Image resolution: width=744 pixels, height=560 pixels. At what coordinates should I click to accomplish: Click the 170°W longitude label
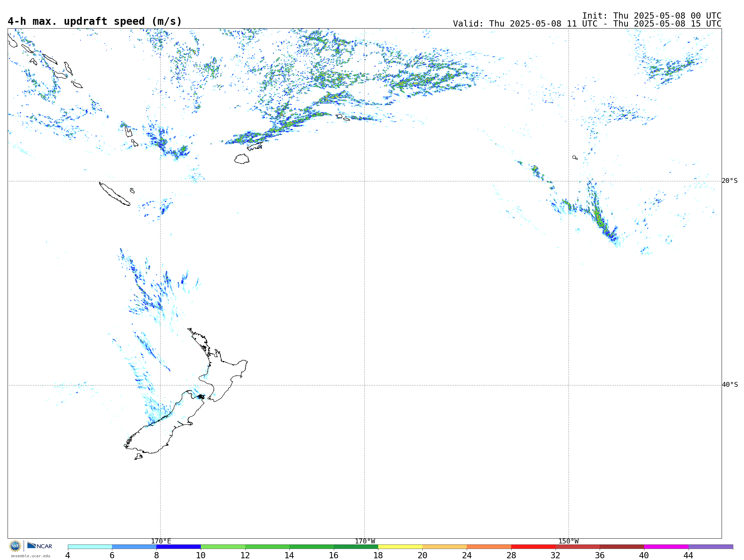pyautogui.click(x=365, y=541)
